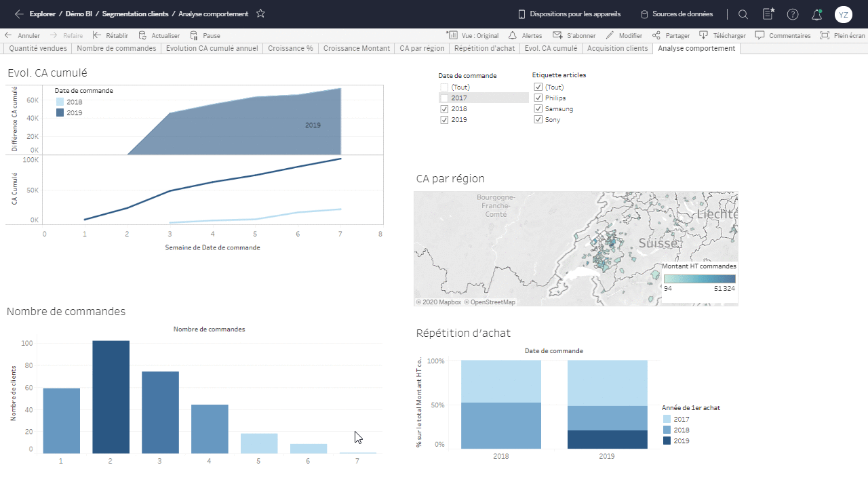Click the 2019 dark blue legend swatch
The image size is (868, 488).
point(60,113)
